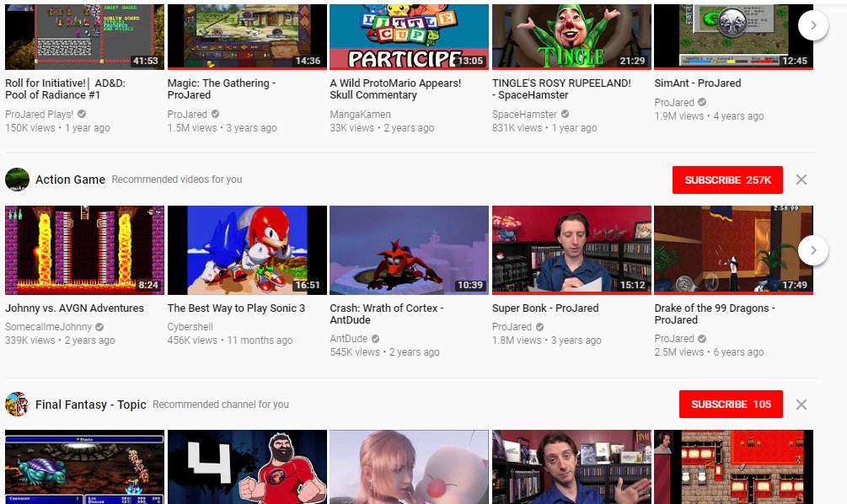Subscribe to Final Fantasy - Topic channel
This screenshot has width=847, height=504.
point(731,404)
